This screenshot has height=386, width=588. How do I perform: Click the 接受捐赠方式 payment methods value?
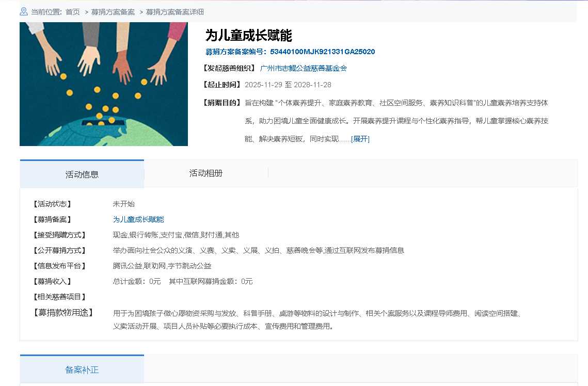coord(176,235)
